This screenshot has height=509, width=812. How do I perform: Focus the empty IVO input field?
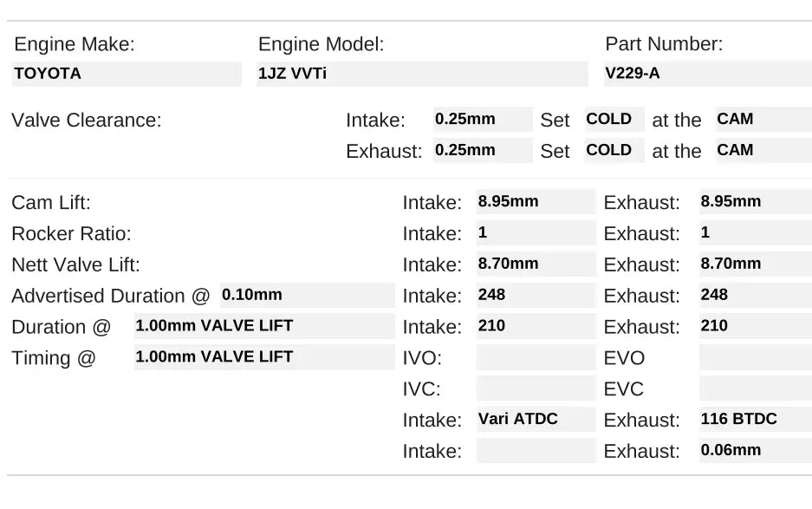coord(536,357)
